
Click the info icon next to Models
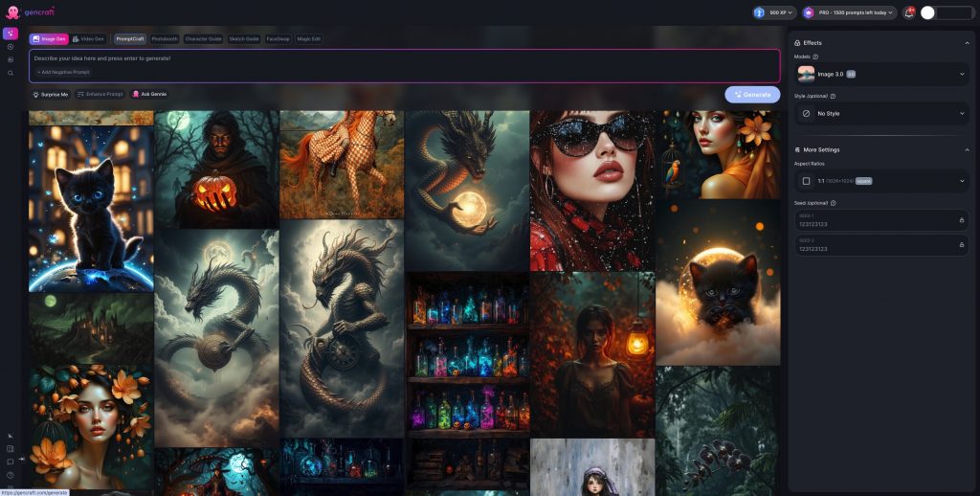pos(815,56)
